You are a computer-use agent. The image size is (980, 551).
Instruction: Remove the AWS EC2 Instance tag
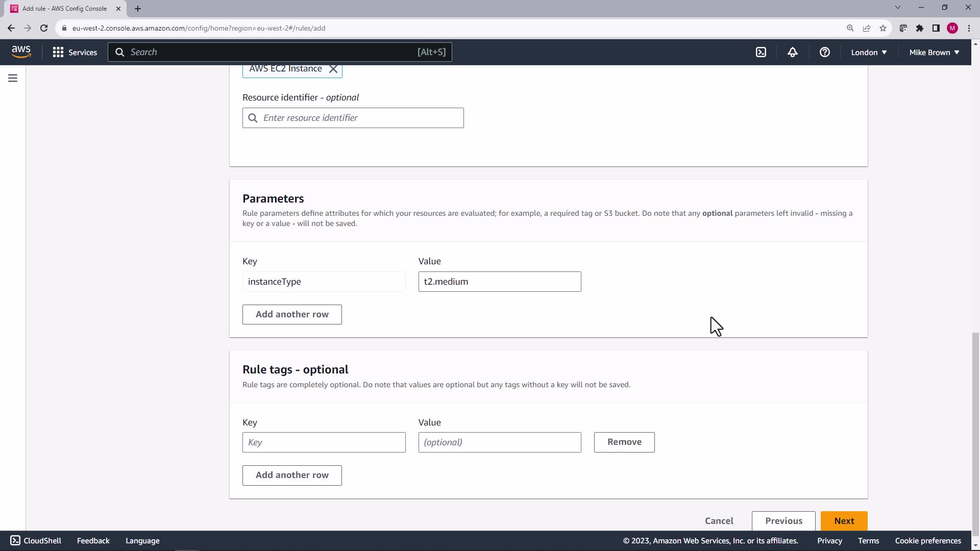pos(333,69)
